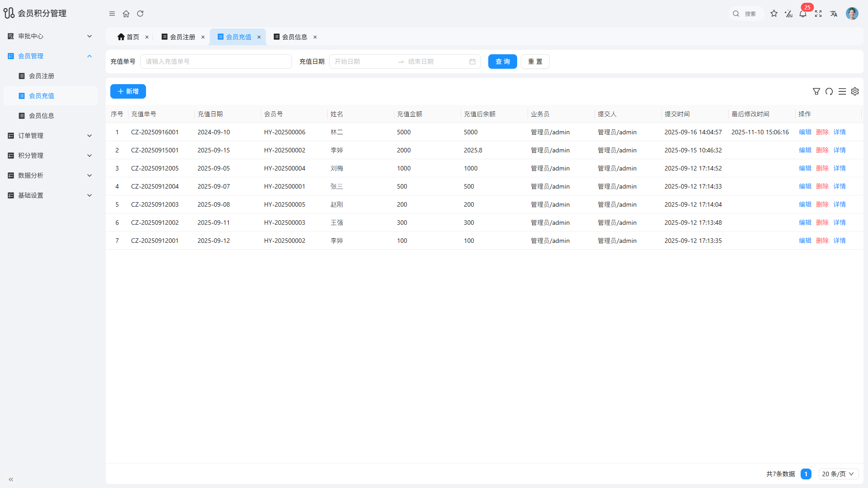Click the 新增 button
This screenshot has height=488, width=868.
[128, 91]
